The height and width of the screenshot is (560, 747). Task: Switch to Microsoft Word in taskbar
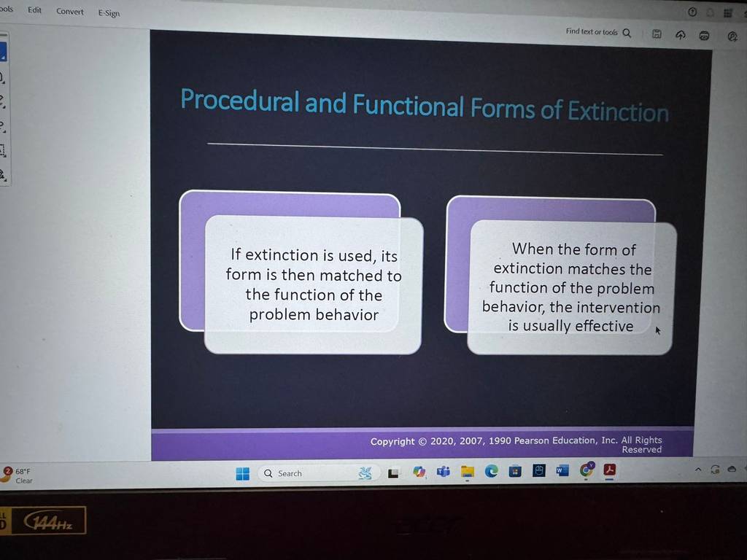tap(562, 471)
